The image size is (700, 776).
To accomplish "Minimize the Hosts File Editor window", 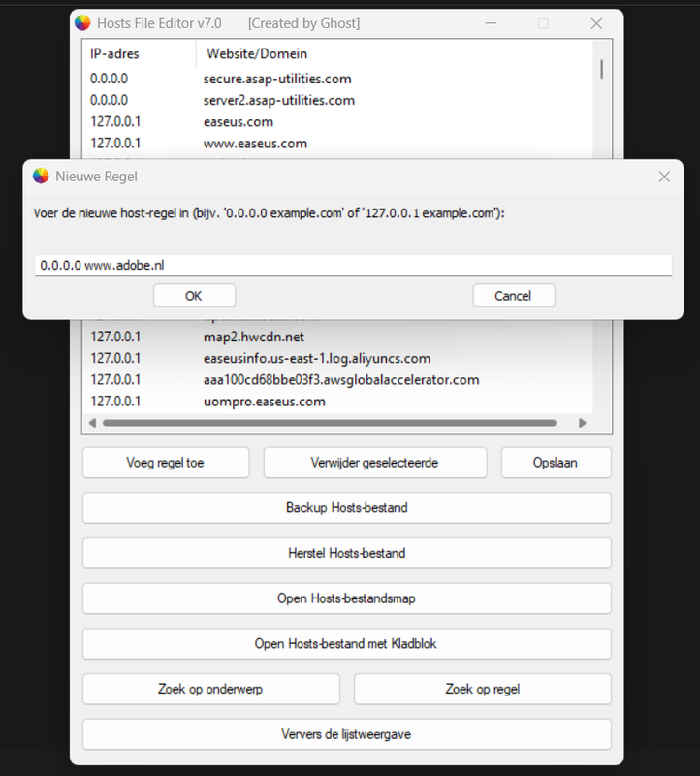I will click(491, 23).
